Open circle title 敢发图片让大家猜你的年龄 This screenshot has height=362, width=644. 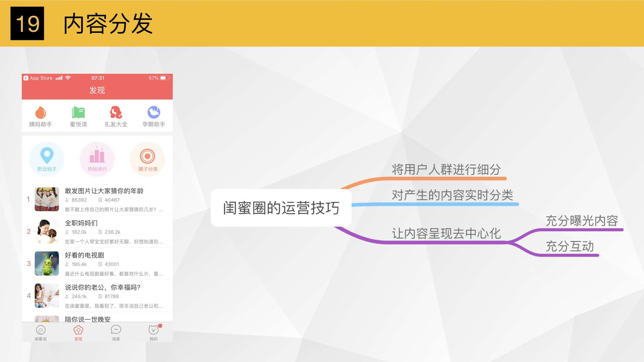click(x=104, y=191)
